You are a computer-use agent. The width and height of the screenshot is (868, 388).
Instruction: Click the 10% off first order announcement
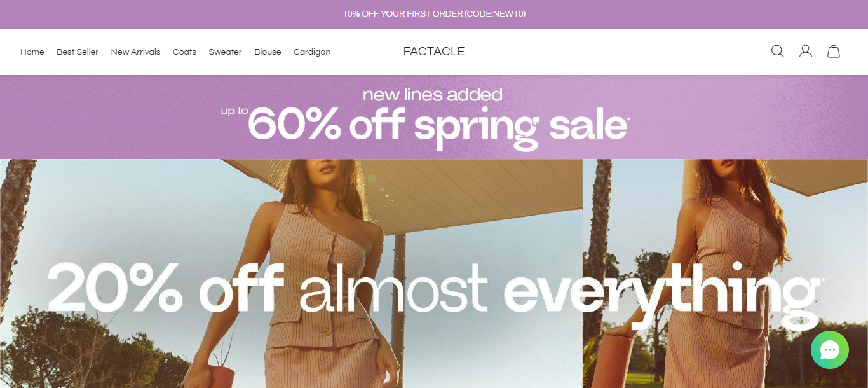[x=434, y=14]
